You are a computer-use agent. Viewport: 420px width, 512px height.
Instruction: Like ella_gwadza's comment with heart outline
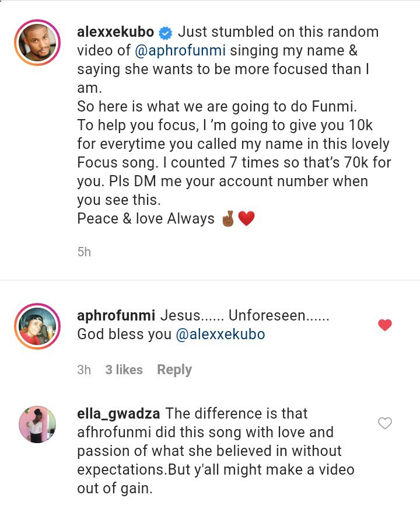385,423
